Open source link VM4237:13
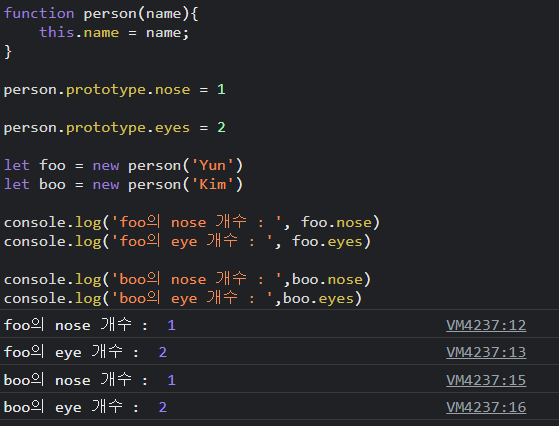The height and width of the screenshot is (426, 559). point(486,352)
